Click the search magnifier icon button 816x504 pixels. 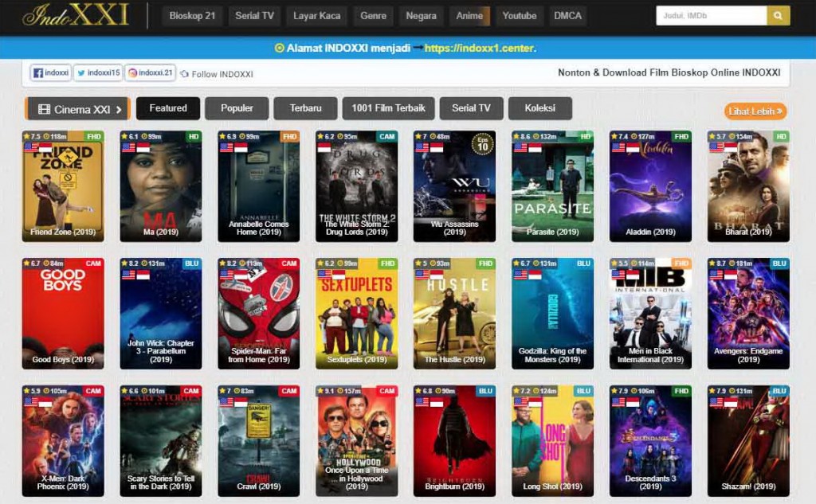pyautogui.click(x=778, y=16)
